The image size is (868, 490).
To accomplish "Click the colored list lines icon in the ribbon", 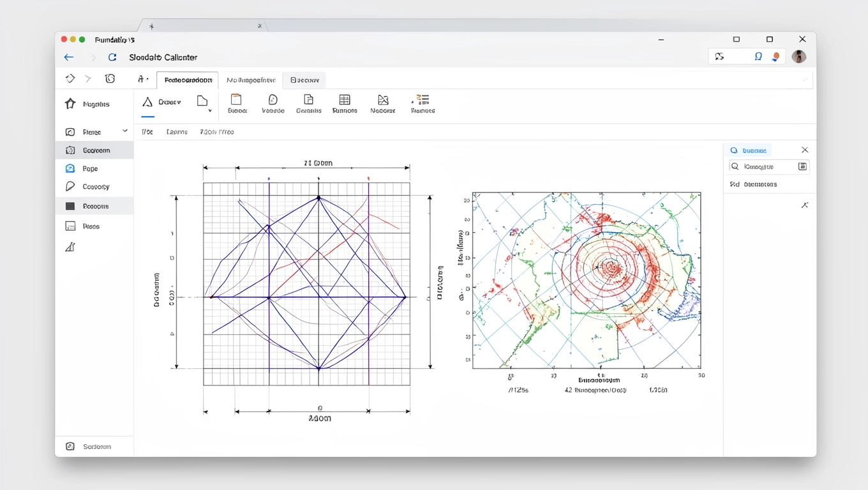I will point(422,99).
